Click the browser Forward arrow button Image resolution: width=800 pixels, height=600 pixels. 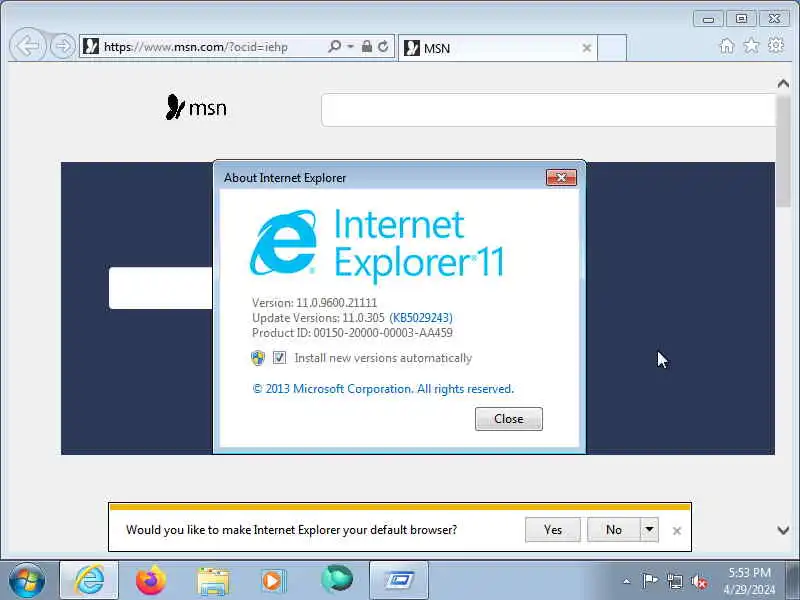tap(63, 46)
